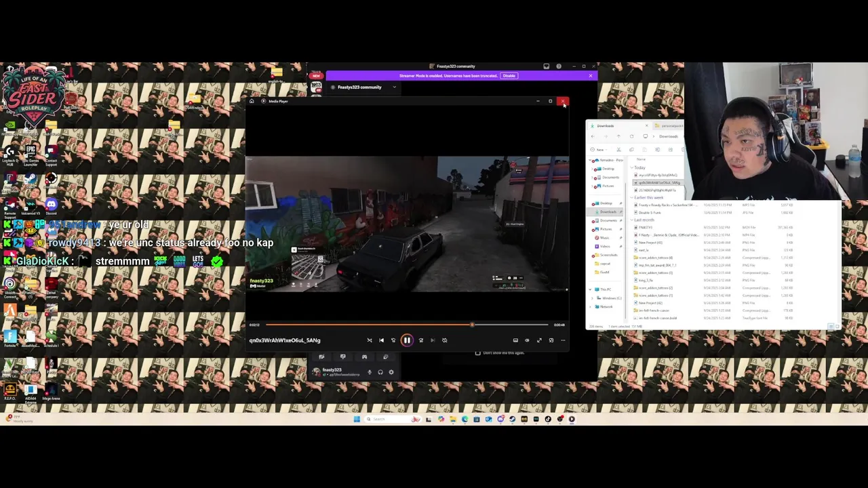Expand This PC in the navigation pane

pos(590,289)
